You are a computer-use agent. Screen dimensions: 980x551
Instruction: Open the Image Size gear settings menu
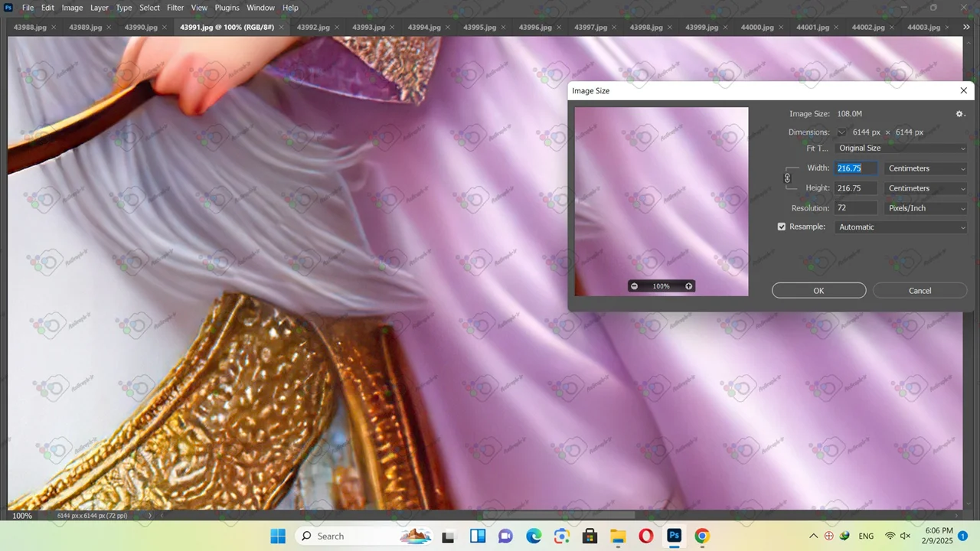[x=960, y=114]
